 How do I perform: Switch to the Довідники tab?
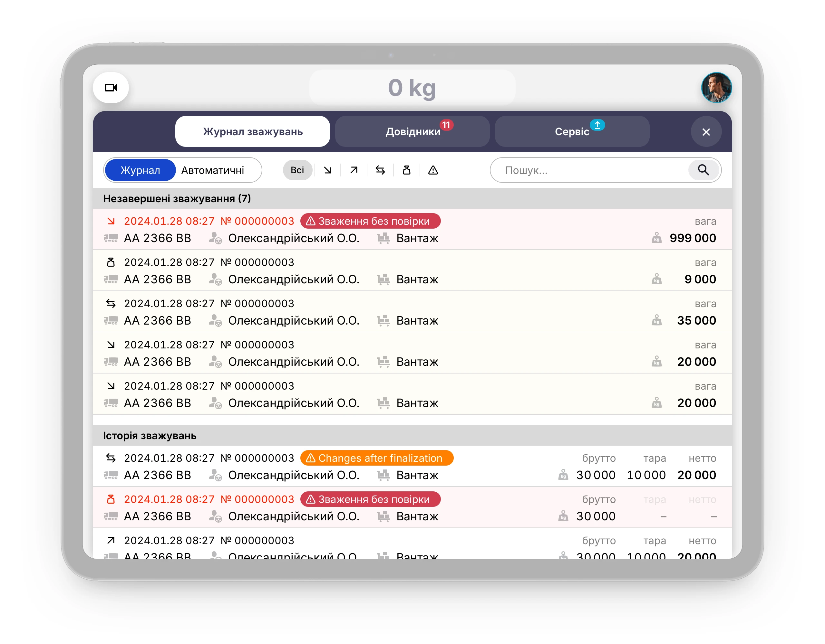coord(412,131)
